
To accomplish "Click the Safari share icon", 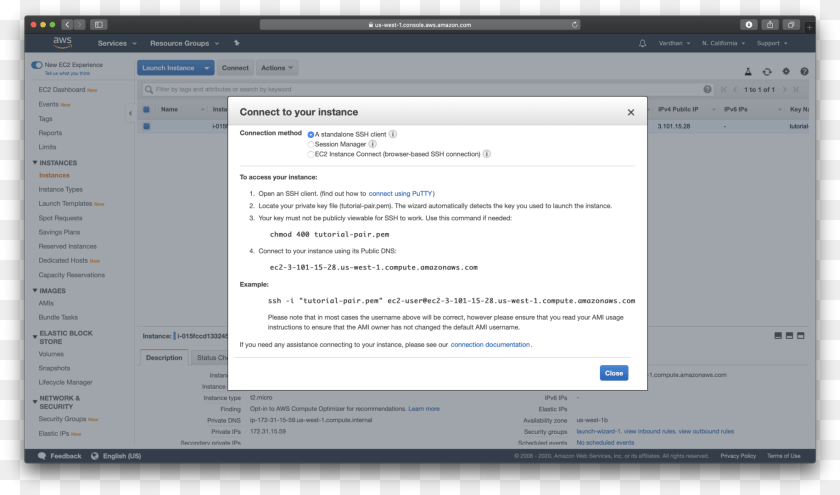I will pyautogui.click(x=770, y=25).
